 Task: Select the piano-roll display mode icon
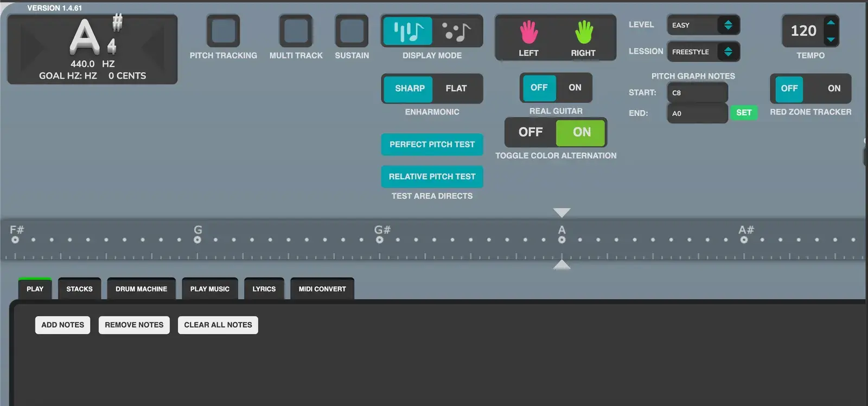point(408,31)
